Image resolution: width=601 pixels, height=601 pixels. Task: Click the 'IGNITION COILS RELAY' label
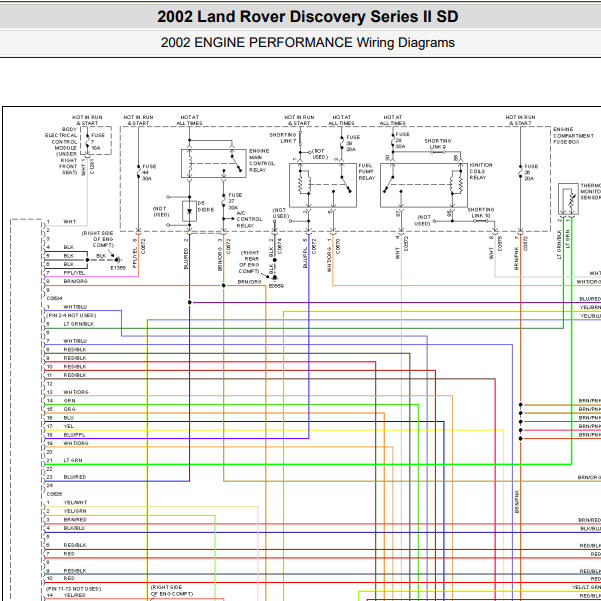(x=481, y=171)
